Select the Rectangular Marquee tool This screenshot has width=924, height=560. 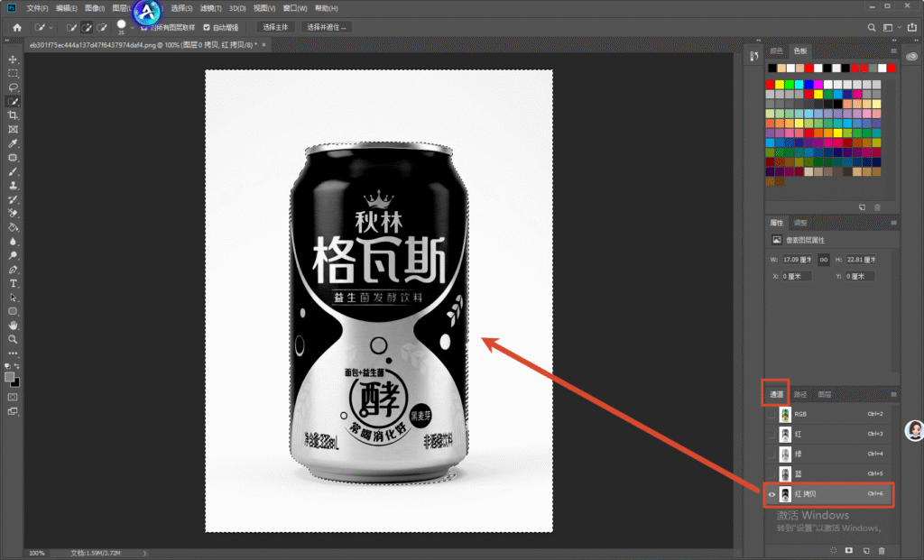[x=13, y=74]
